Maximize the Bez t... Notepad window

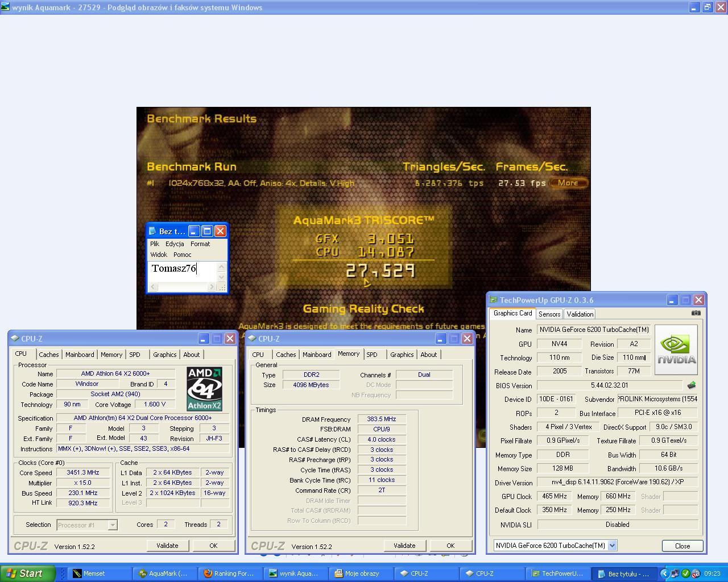coord(207,231)
